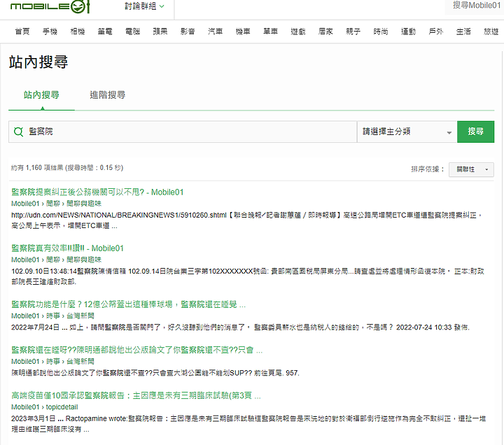Viewport: 504px width, 445px height.
Task: Switch to the 進階搜尋 tab
Action: (x=107, y=94)
